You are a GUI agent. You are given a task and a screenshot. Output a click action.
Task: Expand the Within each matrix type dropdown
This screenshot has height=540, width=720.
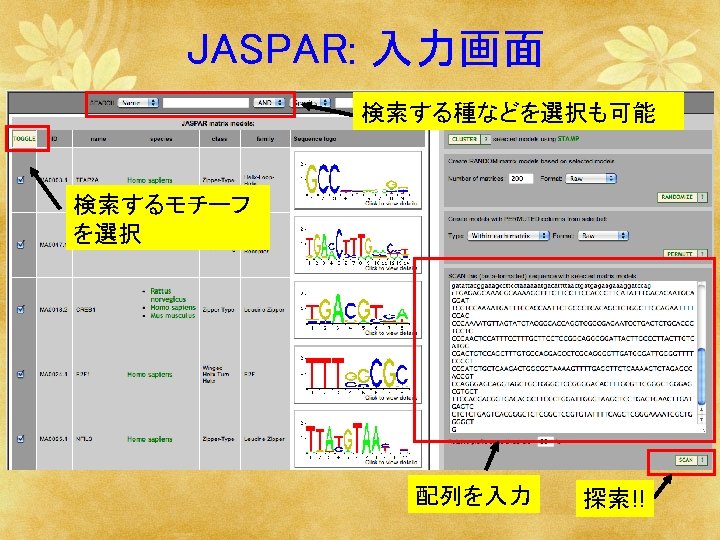[508, 236]
